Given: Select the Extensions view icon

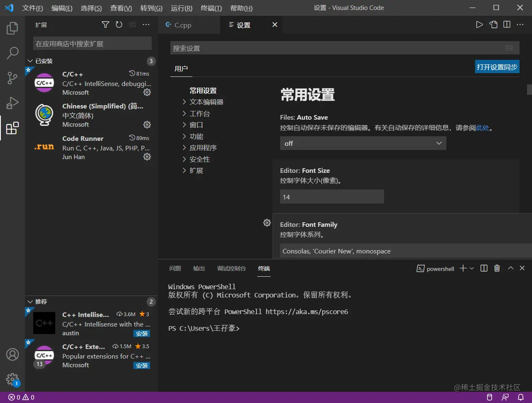Looking at the screenshot, I should [x=12, y=128].
